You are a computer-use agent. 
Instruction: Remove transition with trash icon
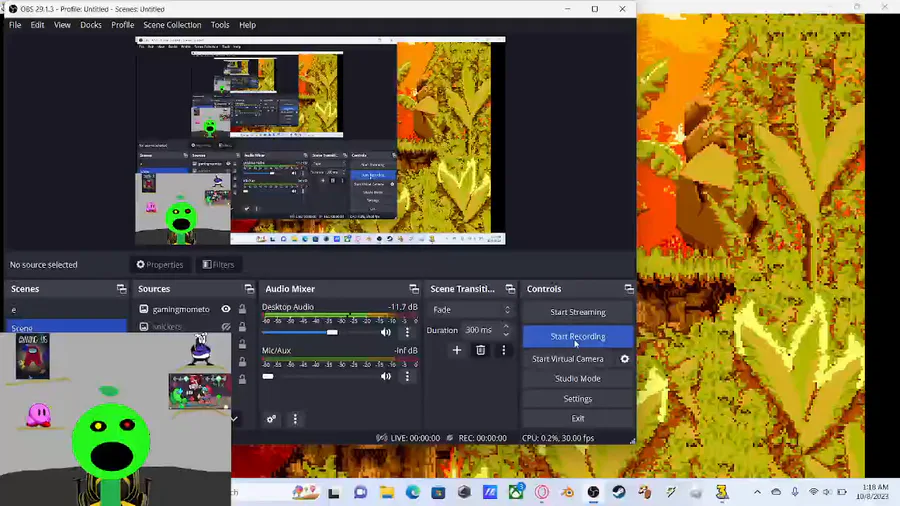pos(480,350)
